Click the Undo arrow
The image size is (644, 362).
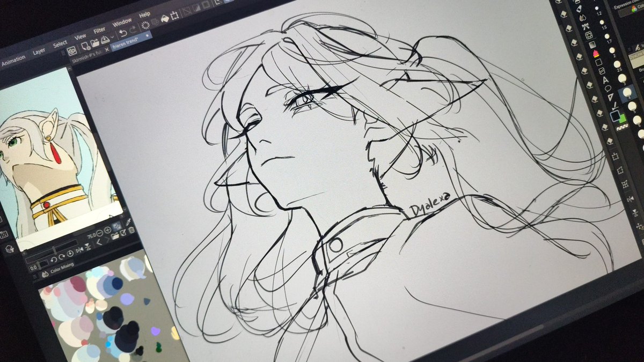click(123, 33)
